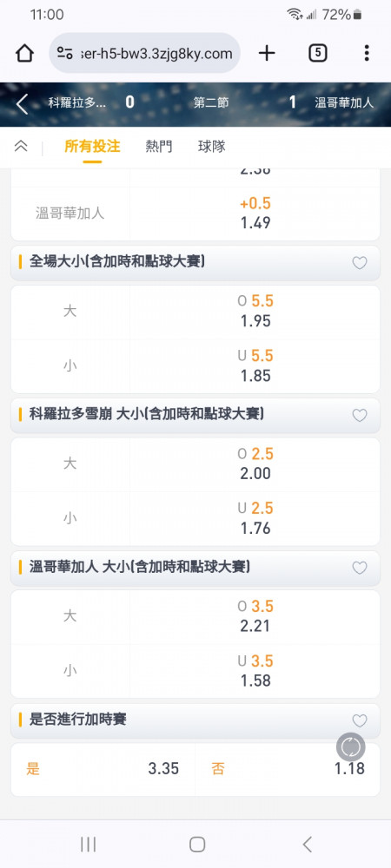The height and width of the screenshot is (868, 391).
Task: Favorite the 全場大小 market with heart
Action: pos(360,263)
